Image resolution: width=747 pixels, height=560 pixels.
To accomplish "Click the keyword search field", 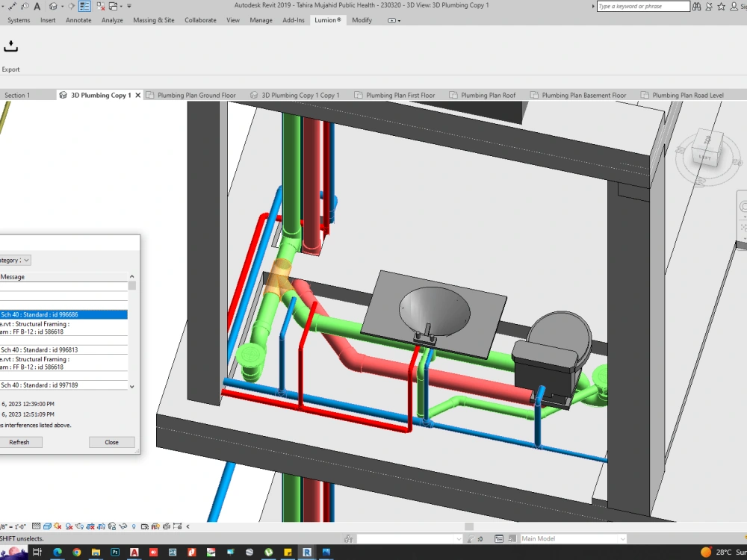I will pyautogui.click(x=643, y=6).
